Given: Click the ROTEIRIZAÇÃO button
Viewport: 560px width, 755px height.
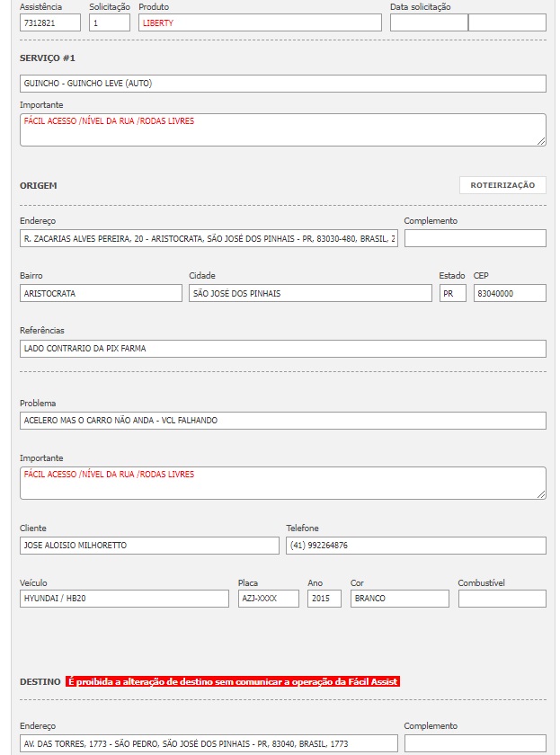Looking at the screenshot, I should tap(502, 185).
